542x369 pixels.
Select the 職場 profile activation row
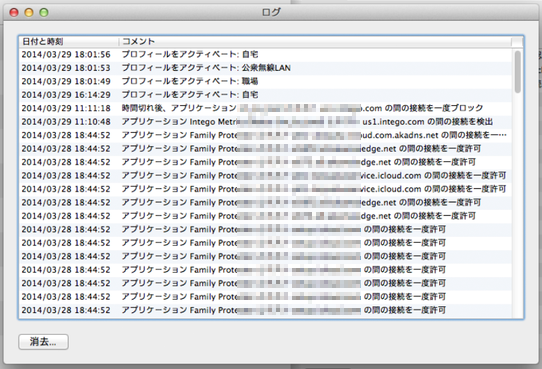click(265, 82)
